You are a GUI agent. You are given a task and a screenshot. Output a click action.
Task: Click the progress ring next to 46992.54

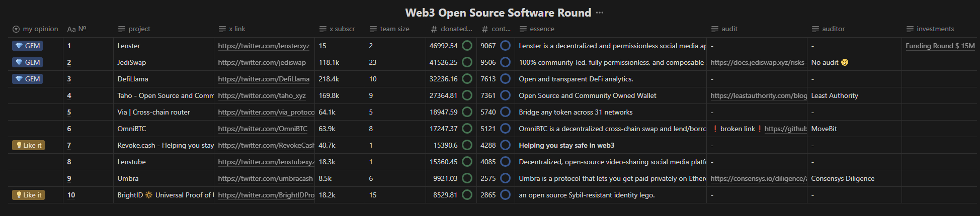pos(467,46)
